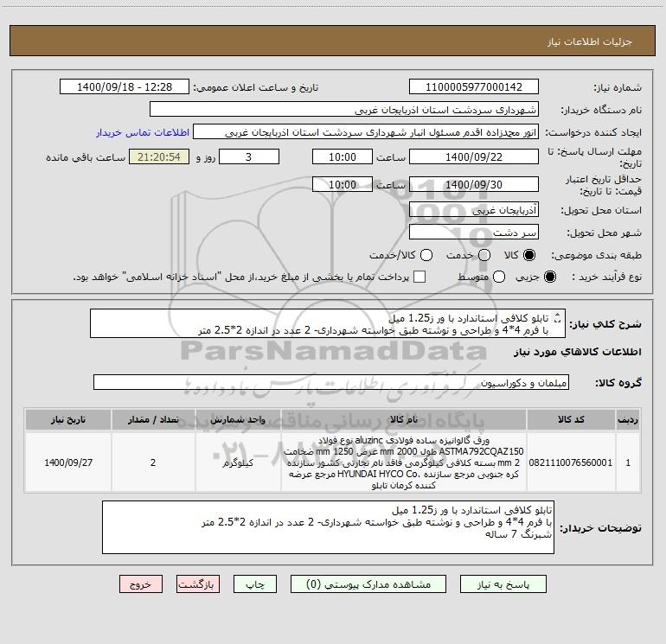The width and height of the screenshot is (666, 644).
Task: Click the price validity date 1400/09/30
Action: point(474,184)
